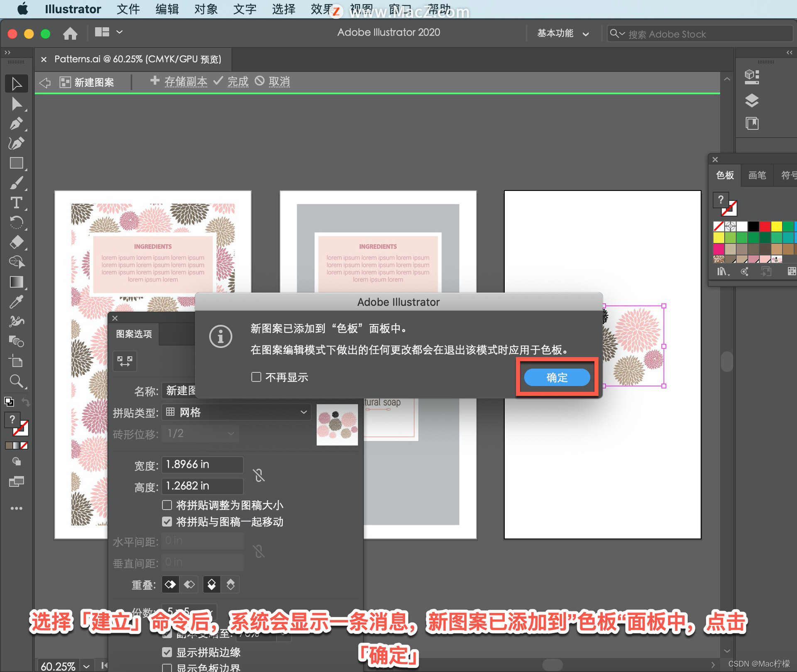Open the 文件 menu

[x=128, y=9]
